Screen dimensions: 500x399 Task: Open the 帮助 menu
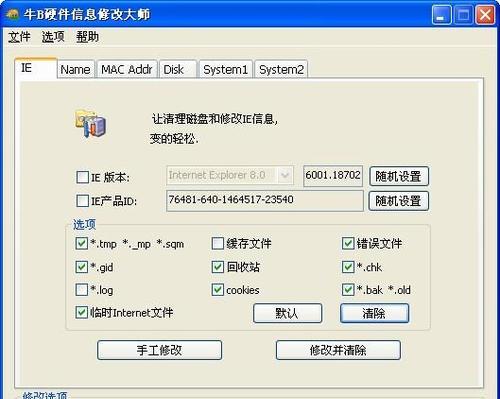point(87,37)
